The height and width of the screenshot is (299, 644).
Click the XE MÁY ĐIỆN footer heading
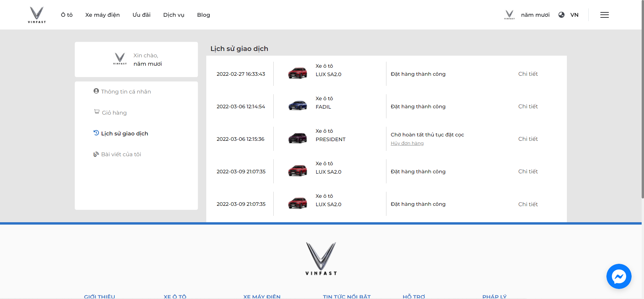(262, 296)
